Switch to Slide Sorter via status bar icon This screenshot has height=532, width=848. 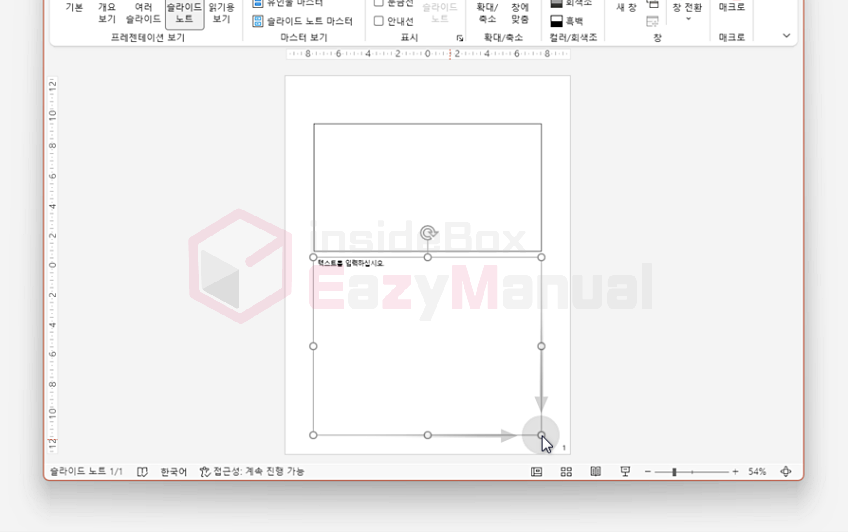coord(566,472)
